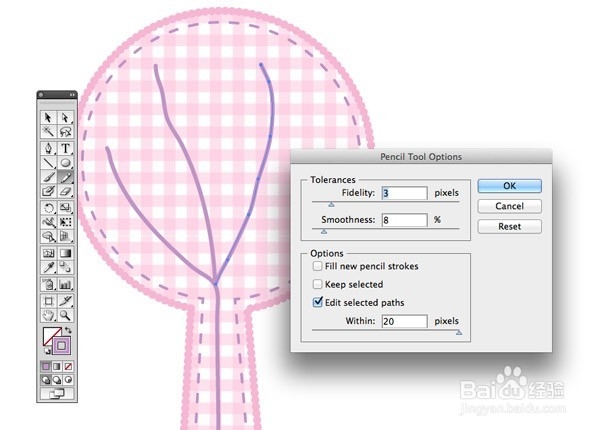The height and width of the screenshot is (430, 600).
Task: Click the Fidelity slider handle
Action: click(331, 205)
